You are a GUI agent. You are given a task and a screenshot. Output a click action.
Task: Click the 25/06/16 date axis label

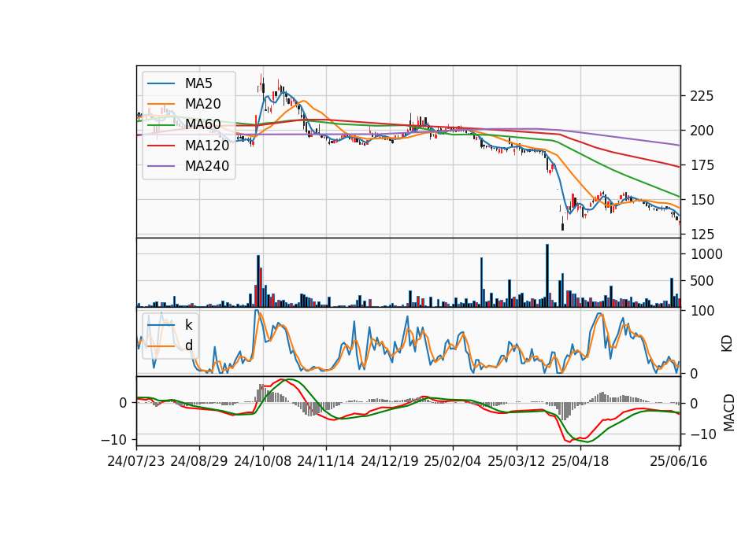click(x=679, y=461)
